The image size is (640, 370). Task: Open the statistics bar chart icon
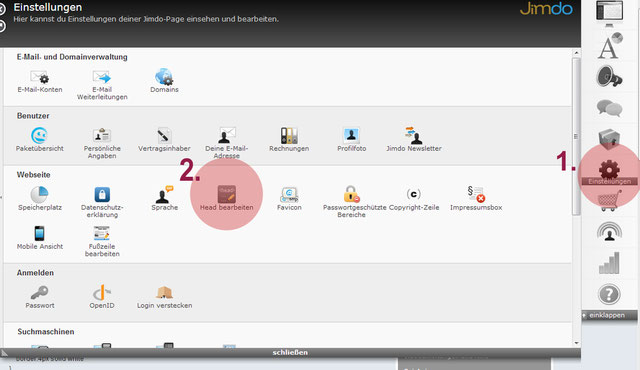pos(609,263)
